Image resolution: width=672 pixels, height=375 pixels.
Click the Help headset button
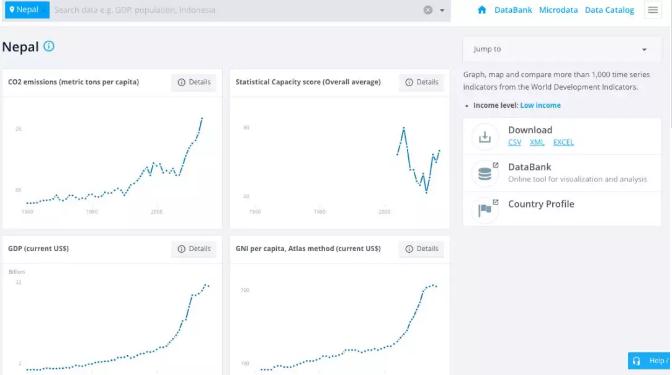point(649,361)
